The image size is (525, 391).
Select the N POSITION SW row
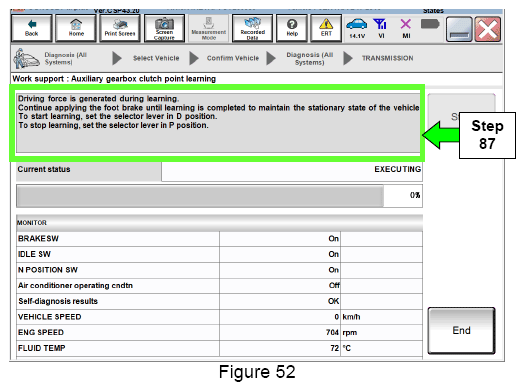(x=219, y=270)
